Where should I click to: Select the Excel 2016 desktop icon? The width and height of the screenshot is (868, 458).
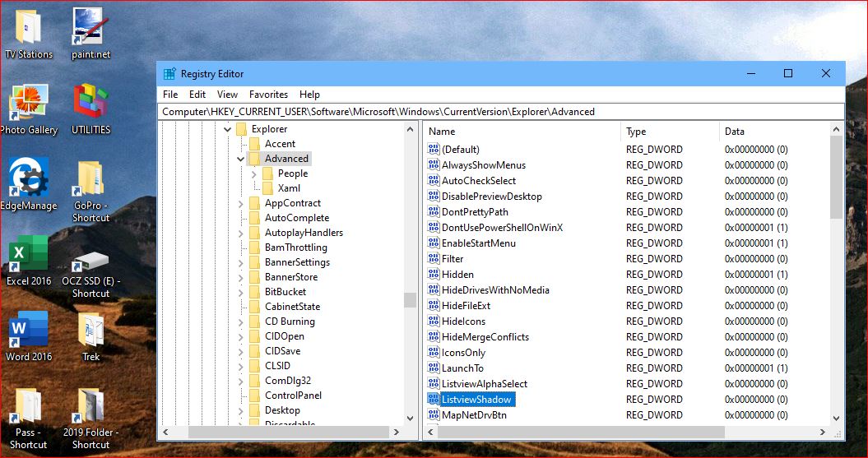point(28,261)
